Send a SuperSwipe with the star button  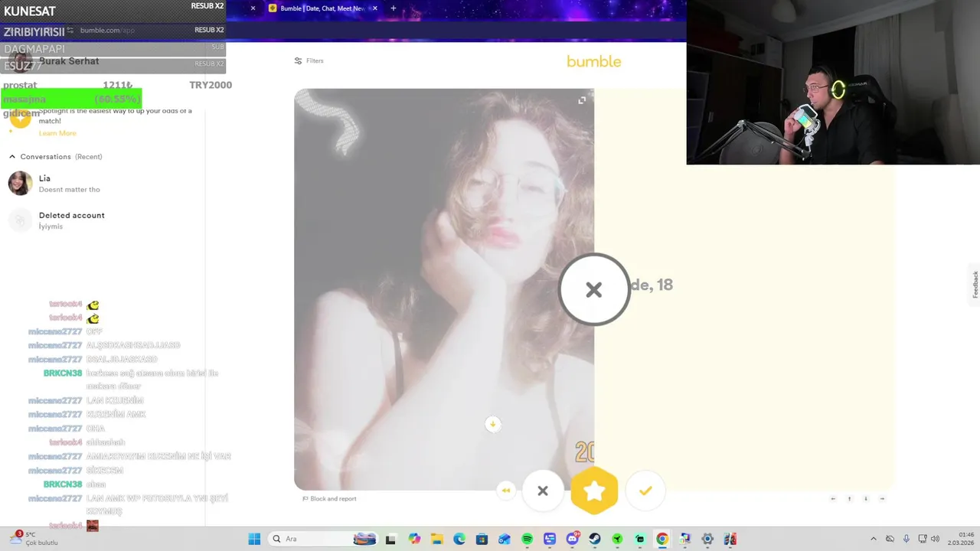coord(594,491)
